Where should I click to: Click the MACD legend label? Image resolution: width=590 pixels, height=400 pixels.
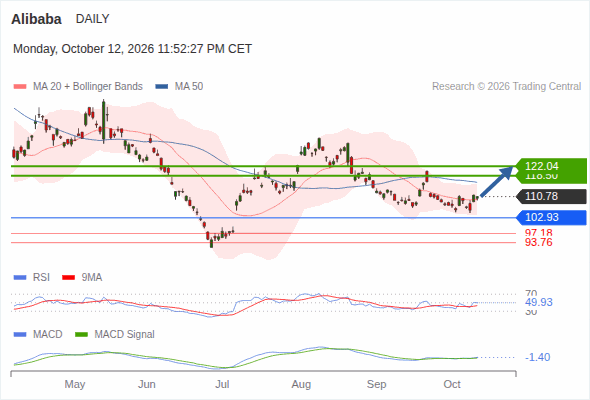[x=48, y=335]
